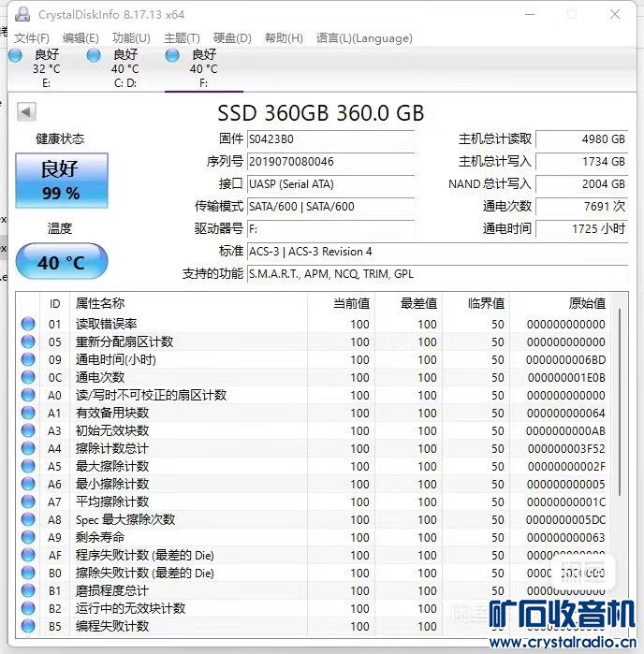Click the transfer mode field SATA/600 | SATA/600
The width and height of the screenshot is (644, 654).
[330, 207]
